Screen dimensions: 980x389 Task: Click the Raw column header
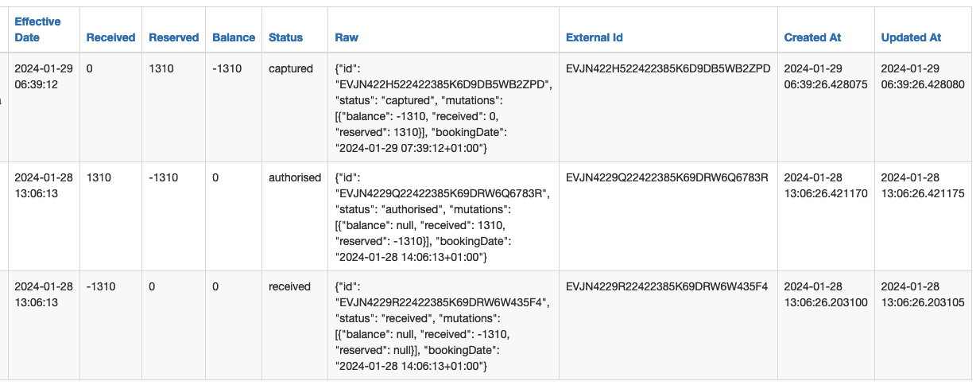point(347,37)
